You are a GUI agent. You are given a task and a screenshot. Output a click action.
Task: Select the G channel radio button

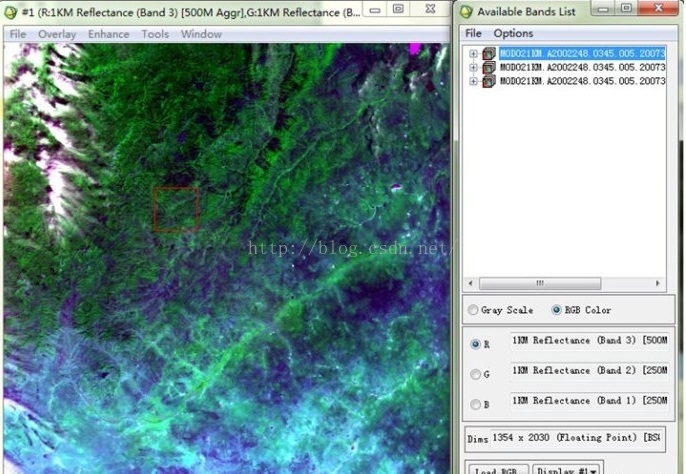[x=475, y=374]
